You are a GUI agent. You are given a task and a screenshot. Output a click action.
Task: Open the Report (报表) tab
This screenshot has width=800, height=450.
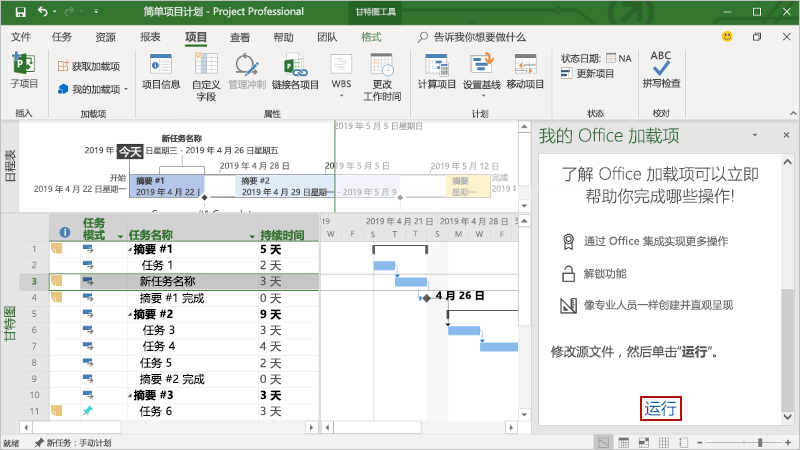point(151,37)
